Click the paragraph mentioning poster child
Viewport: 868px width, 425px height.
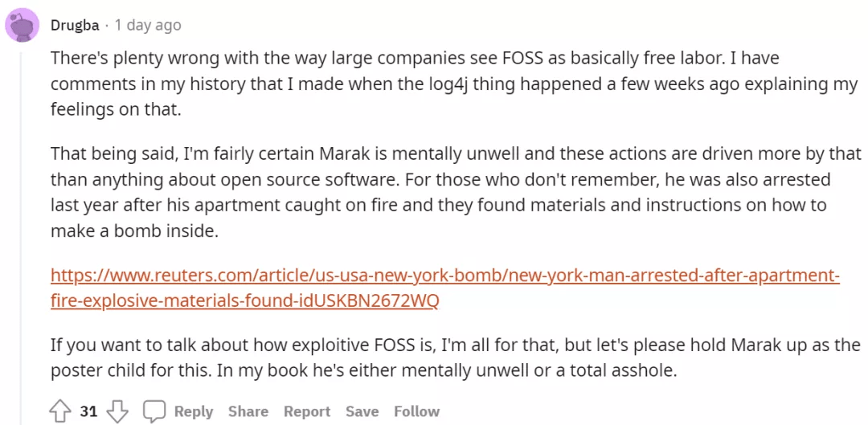[x=455, y=358]
